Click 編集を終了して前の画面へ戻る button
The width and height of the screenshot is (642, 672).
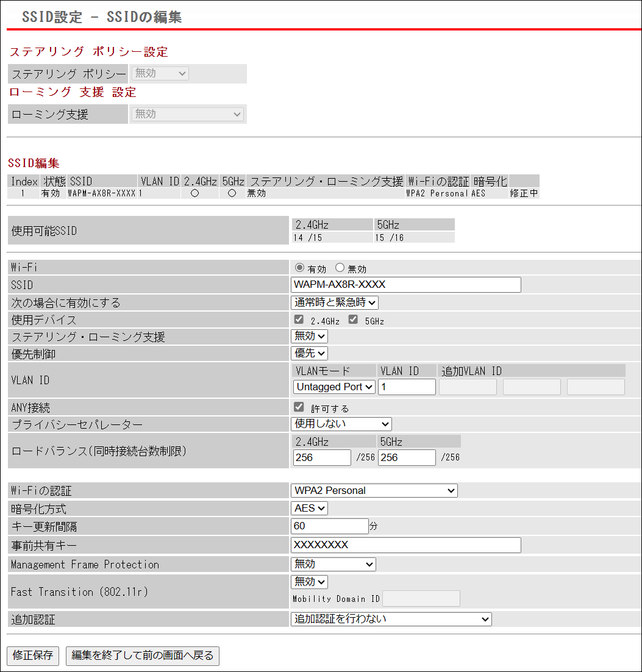pyautogui.click(x=143, y=656)
